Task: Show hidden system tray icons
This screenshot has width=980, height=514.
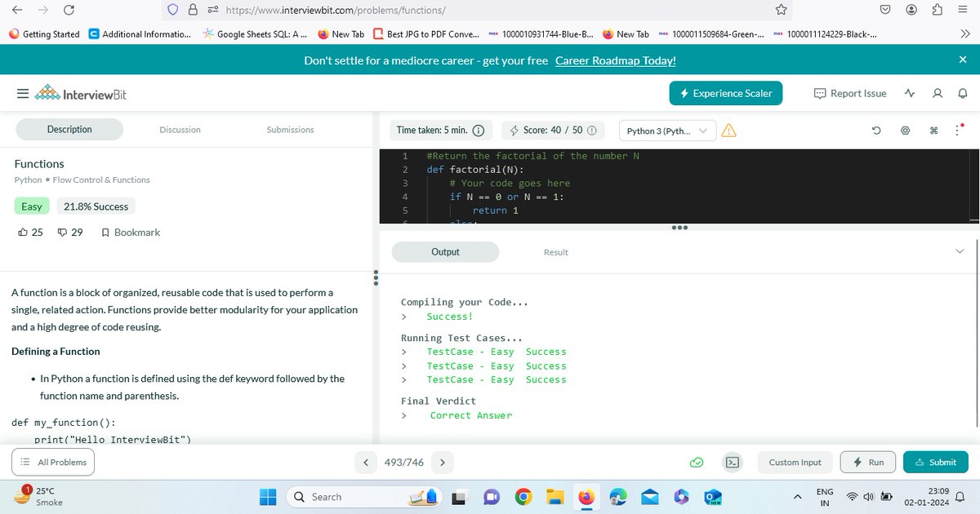Action: [x=797, y=497]
